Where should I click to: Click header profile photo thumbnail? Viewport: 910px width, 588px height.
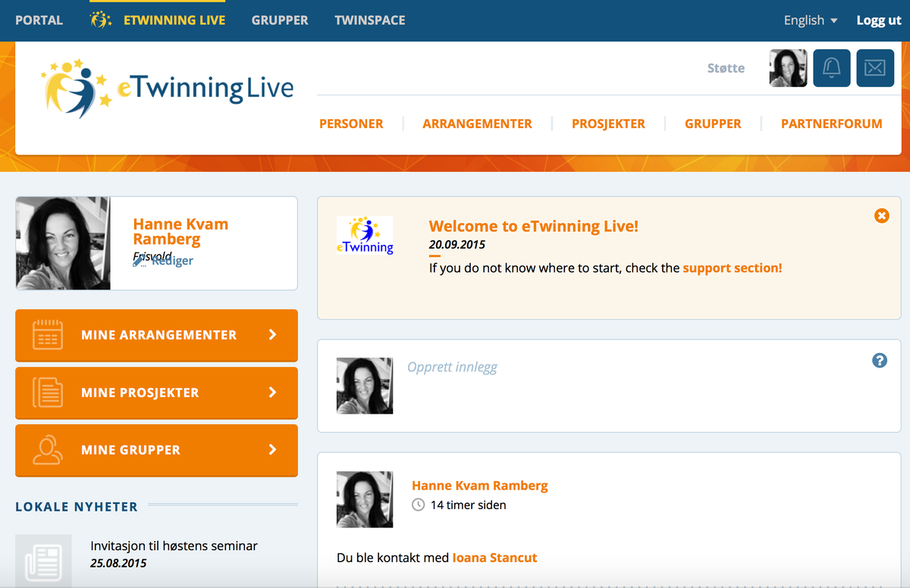click(789, 68)
